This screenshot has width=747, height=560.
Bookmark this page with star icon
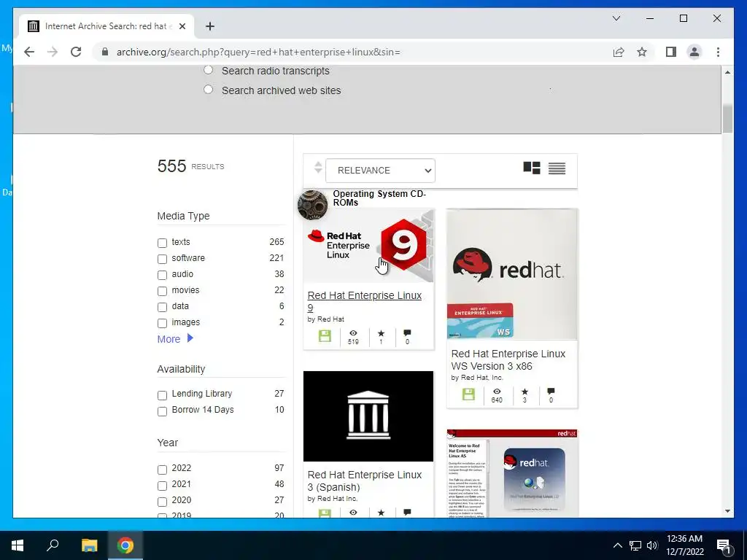point(642,52)
